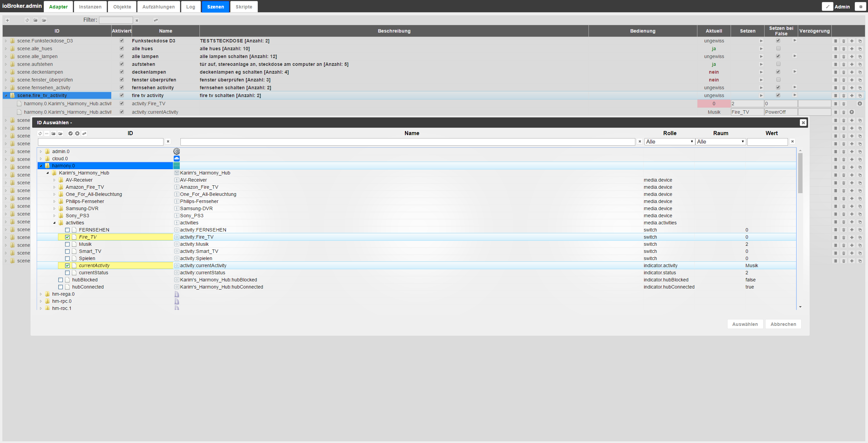
Task: Click the Auswählen button
Action: pos(745,324)
